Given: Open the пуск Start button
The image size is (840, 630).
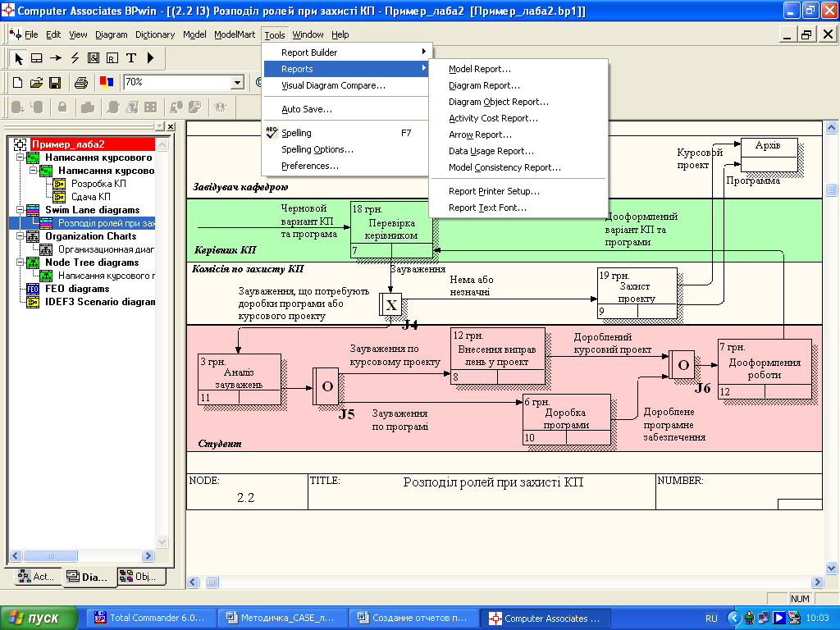Looking at the screenshot, I should [x=39, y=619].
